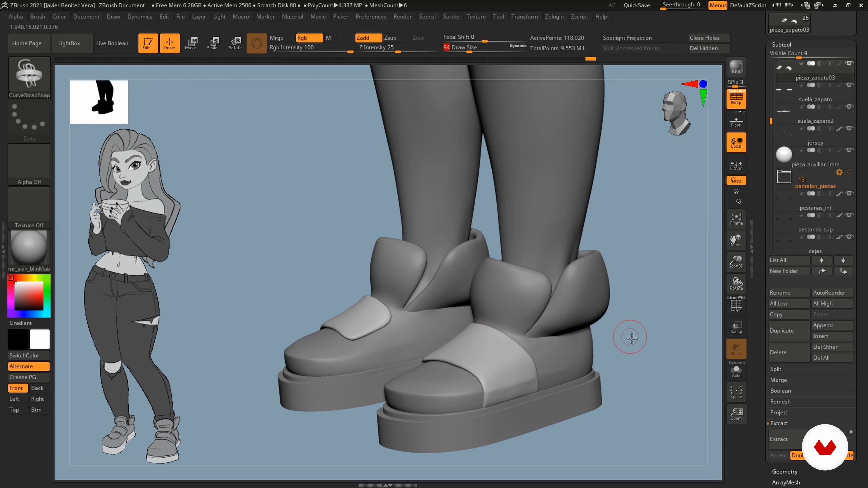The image size is (868, 488).
Task: Select right shelf Rotate view icon
Action: coord(736,284)
